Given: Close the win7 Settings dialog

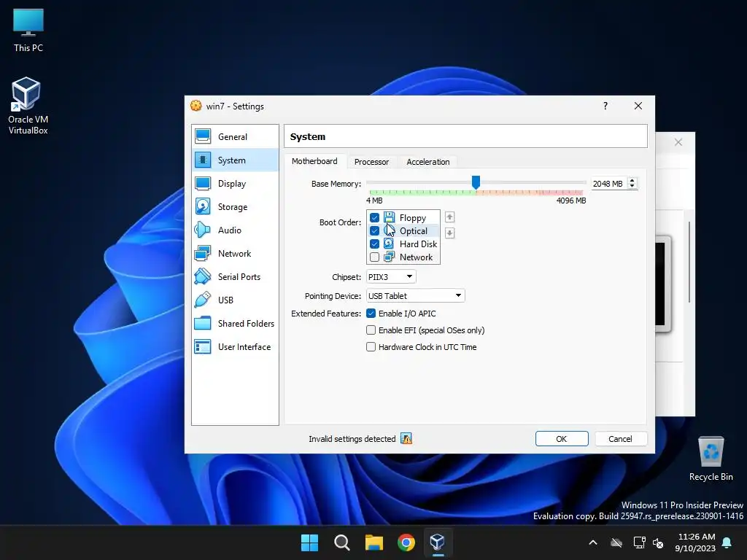Looking at the screenshot, I should (x=638, y=106).
